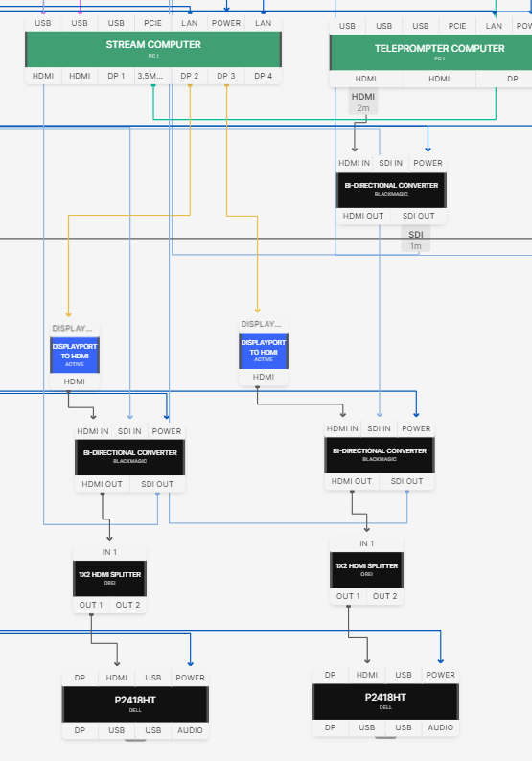Image resolution: width=532 pixels, height=761 pixels.
Task: Click IN 1 on the right HDMI splitter
Action: tap(366, 543)
